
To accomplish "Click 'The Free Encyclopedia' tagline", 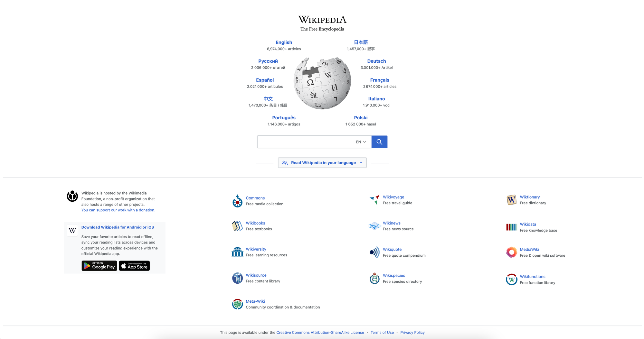I will tap(322, 29).
